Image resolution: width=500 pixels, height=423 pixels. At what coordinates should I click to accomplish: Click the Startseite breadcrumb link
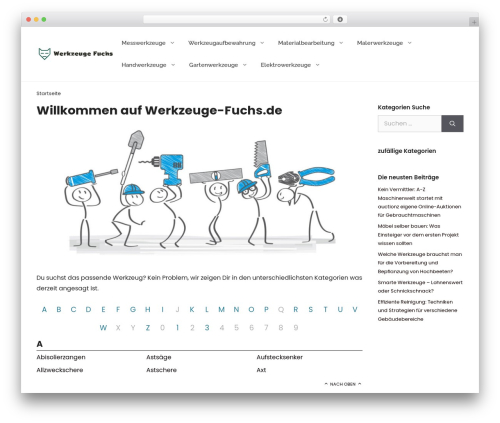click(49, 93)
